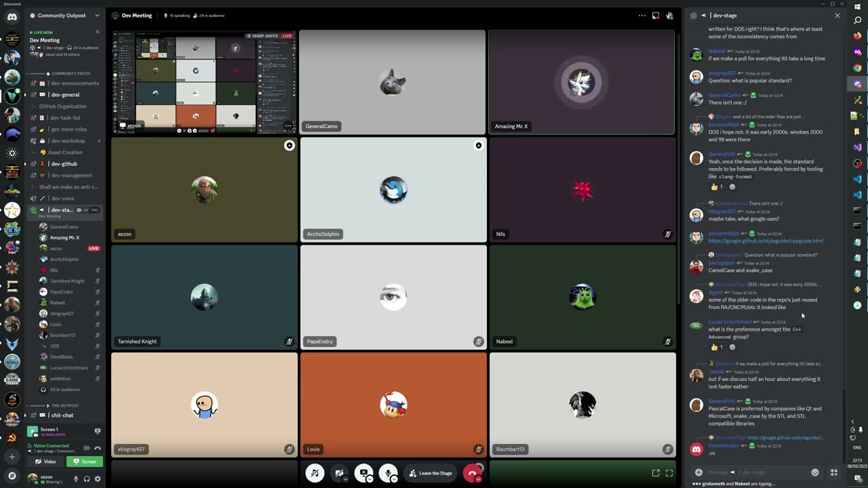Open the dev-announcements channel
The height and width of the screenshot is (488, 868).
click(x=65, y=83)
